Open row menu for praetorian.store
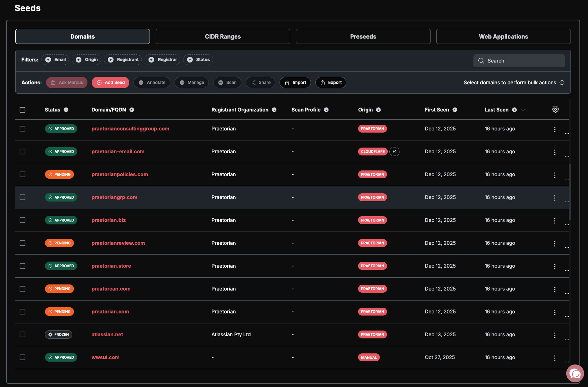588x387 pixels. [555, 266]
